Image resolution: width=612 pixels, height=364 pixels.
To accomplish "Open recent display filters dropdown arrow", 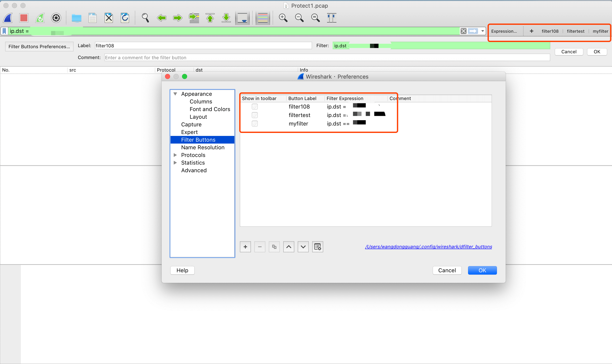I will coord(482,31).
